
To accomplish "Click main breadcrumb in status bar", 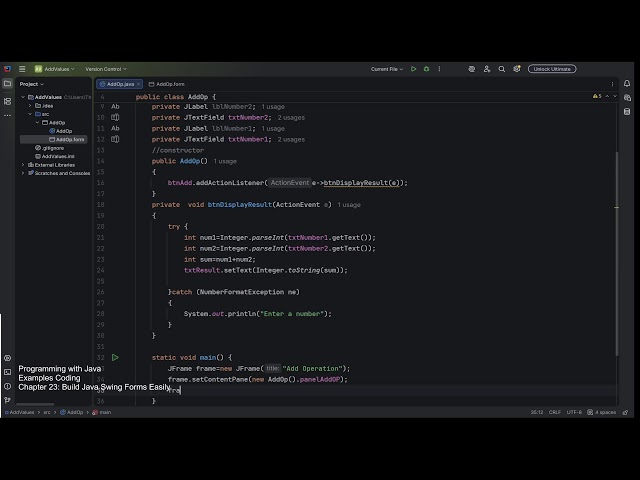I will [102, 412].
